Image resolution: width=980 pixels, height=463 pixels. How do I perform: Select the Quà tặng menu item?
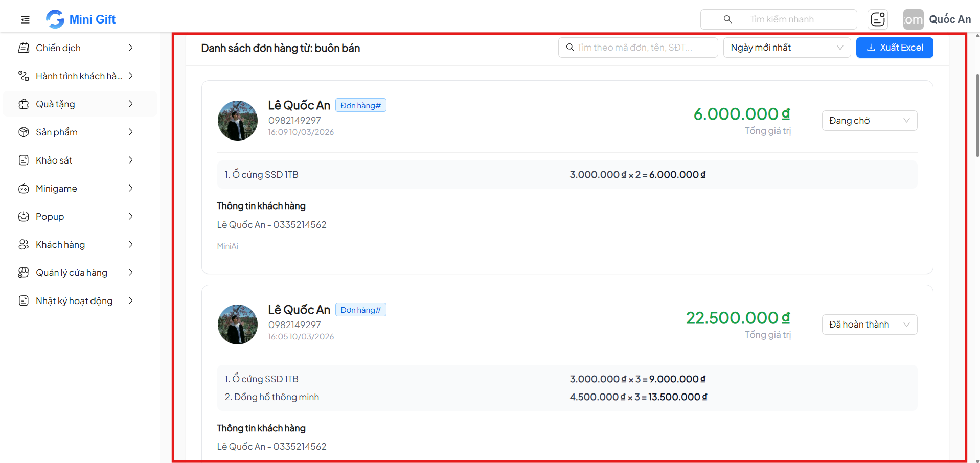(80, 104)
